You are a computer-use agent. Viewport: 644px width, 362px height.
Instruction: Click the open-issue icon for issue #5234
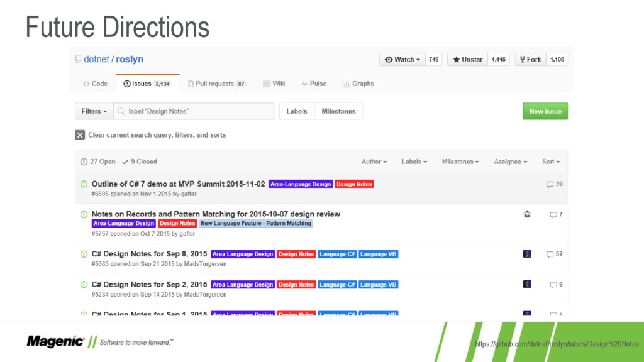tap(84, 285)
